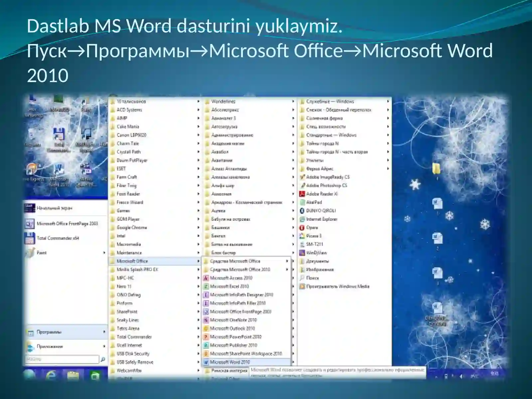Open Microsoft Office FrontPage 2003 in Office submenu
The height and width of the screenshot is (399, 532).
click(246, 312)
